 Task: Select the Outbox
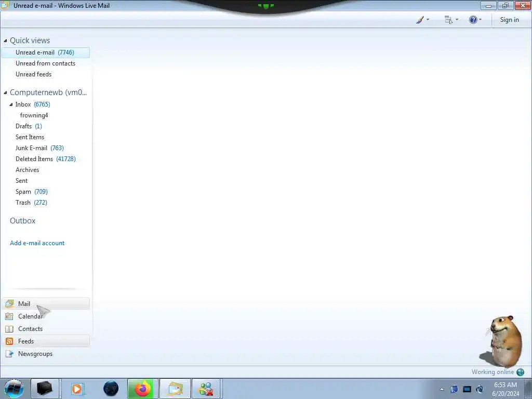pos(22,221)
